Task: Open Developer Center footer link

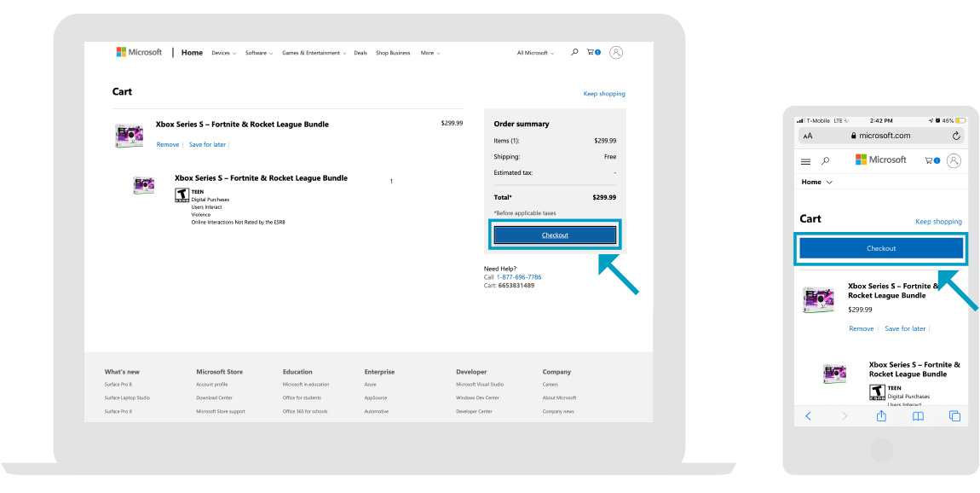Action: tap(474, 412)
